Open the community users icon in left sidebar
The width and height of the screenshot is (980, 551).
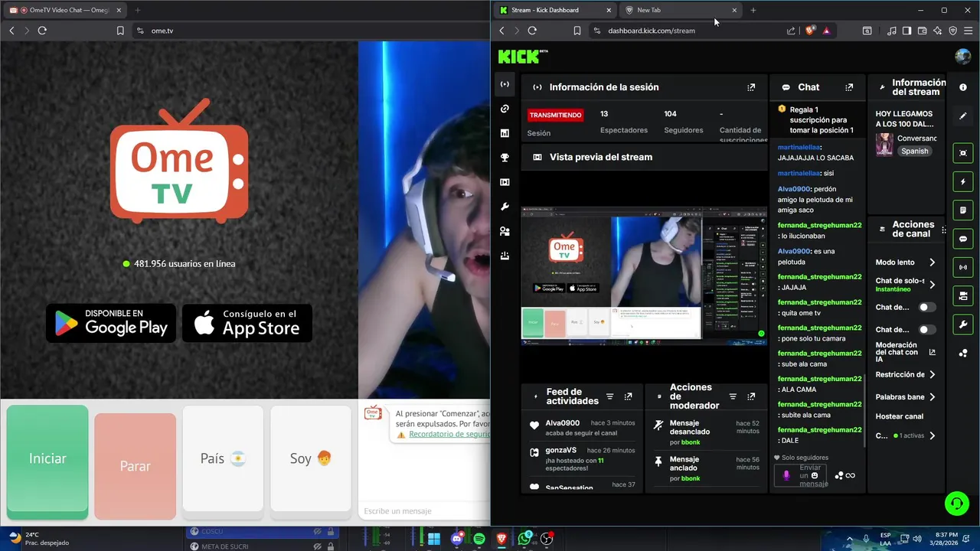pos(505,231)
